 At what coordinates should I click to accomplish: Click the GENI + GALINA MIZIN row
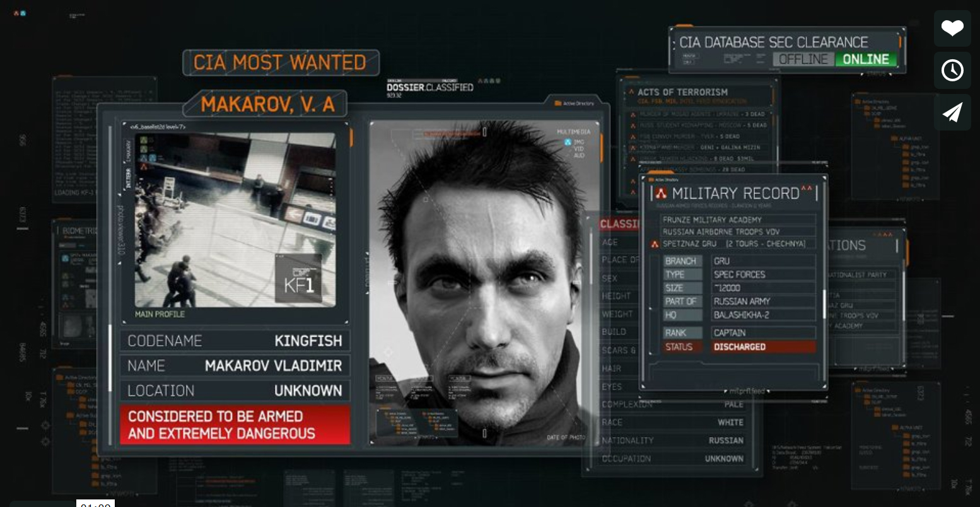pos(699,148)
